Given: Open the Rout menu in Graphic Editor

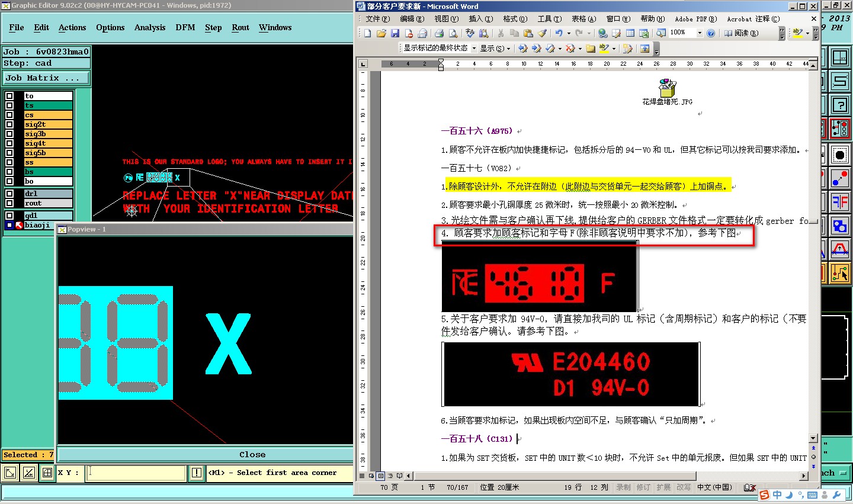Looking at the screenshot, I should click(x=240, y=28).
